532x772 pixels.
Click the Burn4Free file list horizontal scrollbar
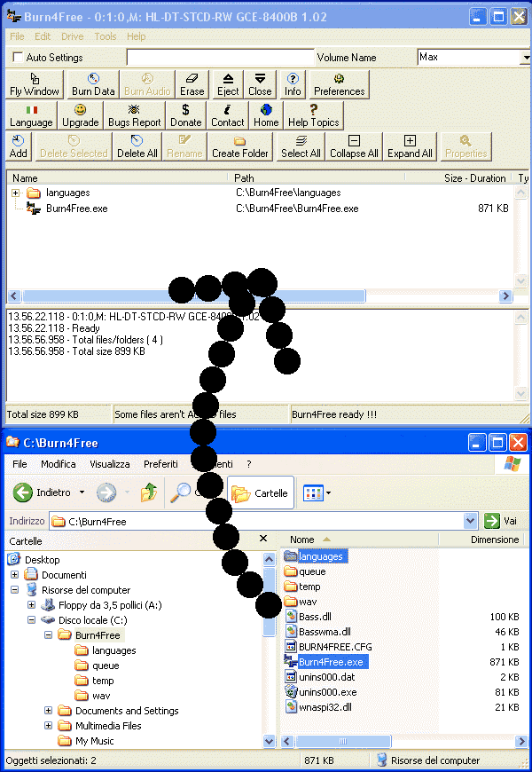click(x=194, y=295)
